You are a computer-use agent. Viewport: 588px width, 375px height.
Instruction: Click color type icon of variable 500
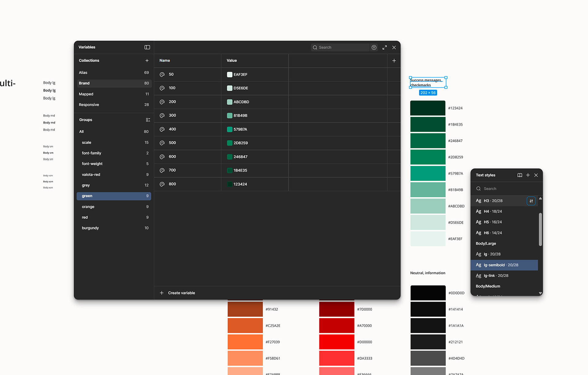pyautogui.click(x=162, y=143)
